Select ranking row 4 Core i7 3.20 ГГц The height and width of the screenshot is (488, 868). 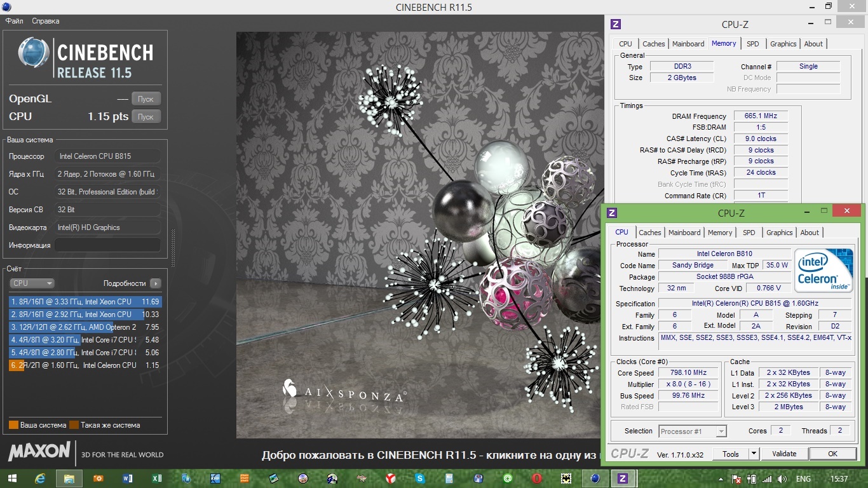click(x=85, y=340)
